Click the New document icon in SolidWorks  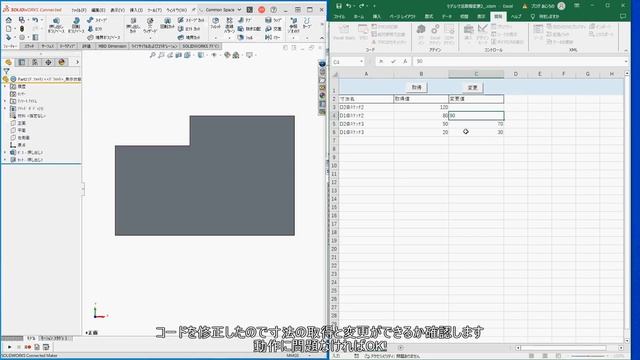click(x=9, y=29)
